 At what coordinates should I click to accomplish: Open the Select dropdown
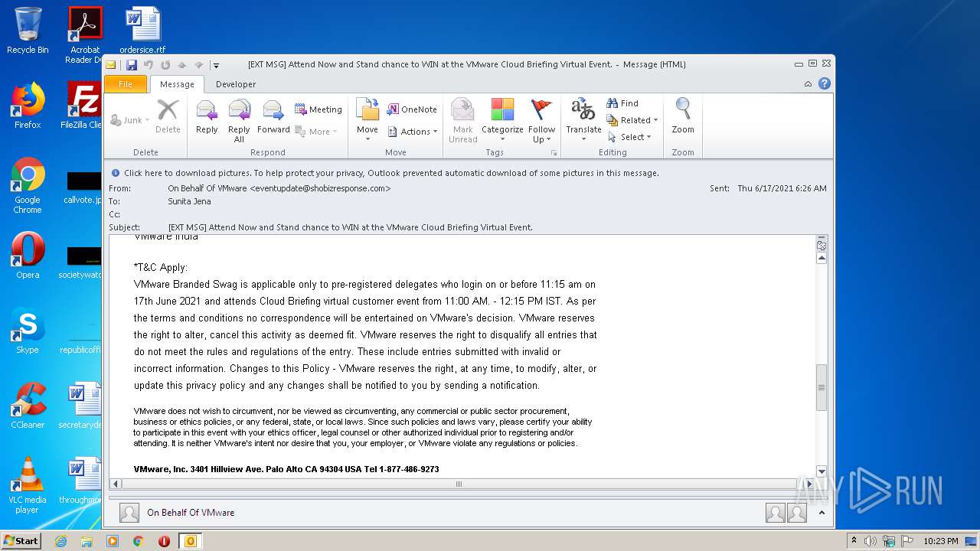[x=629, y=137]
